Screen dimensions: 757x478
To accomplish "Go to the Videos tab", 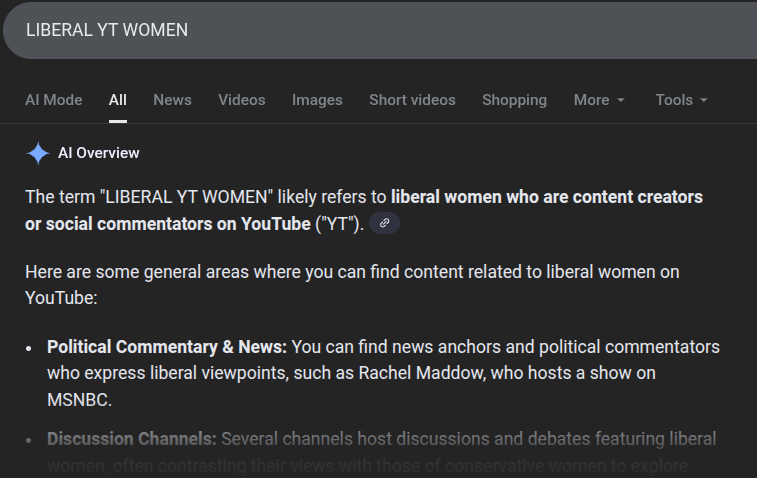I will pyautogui.click(x=242, y=100).
